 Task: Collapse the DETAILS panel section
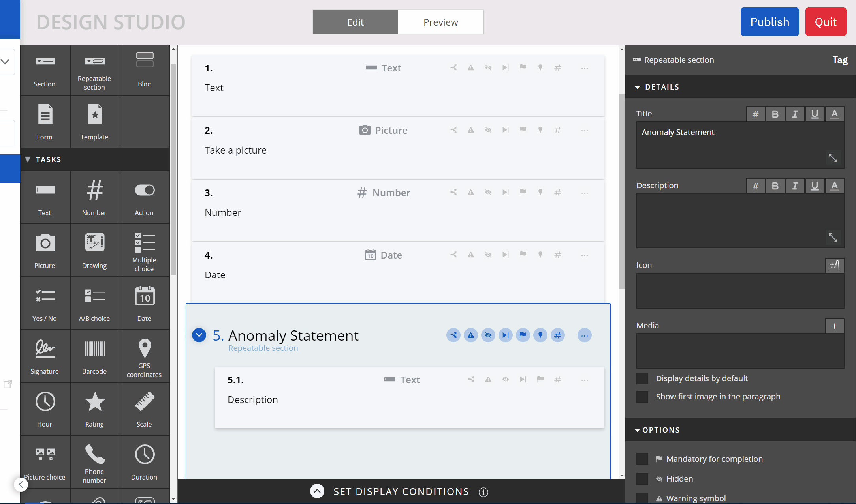tap(637, 87)
